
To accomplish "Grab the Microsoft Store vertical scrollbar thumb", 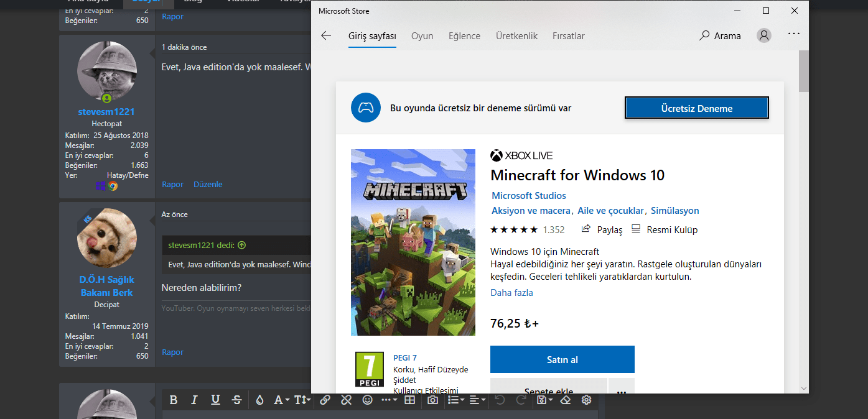I will click(803, 71).
